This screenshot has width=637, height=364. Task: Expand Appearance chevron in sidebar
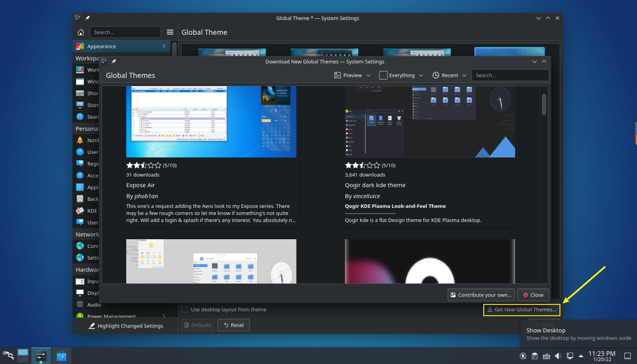(x=164, y=46)
